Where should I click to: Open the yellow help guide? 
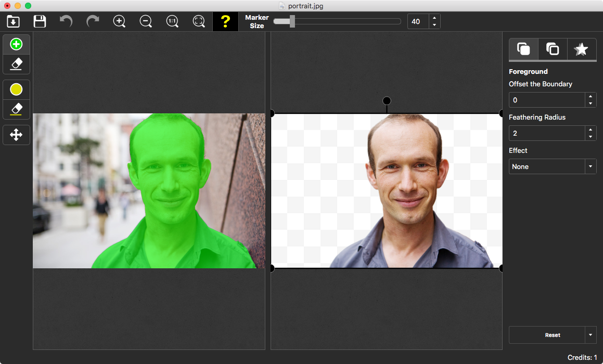click(x=225, y=21)
